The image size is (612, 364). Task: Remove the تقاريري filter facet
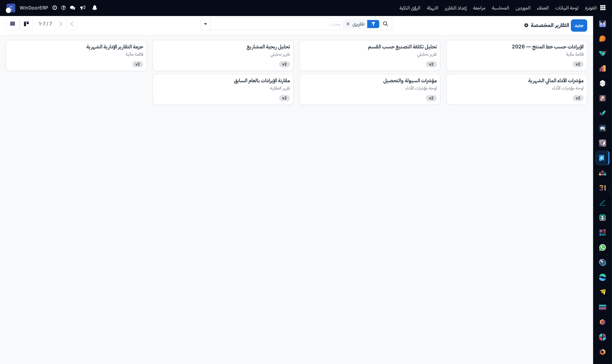click(348, 24)
